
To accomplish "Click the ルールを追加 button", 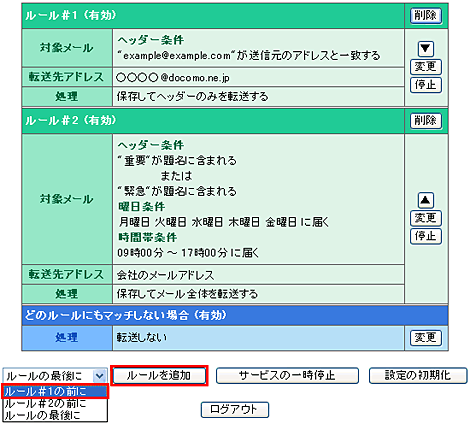I will point(159,376).
